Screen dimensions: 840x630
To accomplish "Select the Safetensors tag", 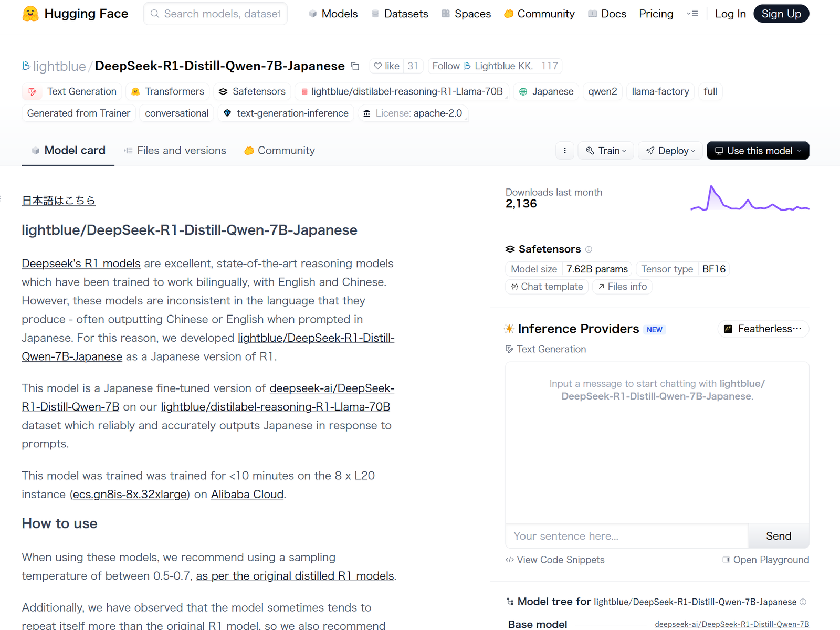I will pos(252,91).
